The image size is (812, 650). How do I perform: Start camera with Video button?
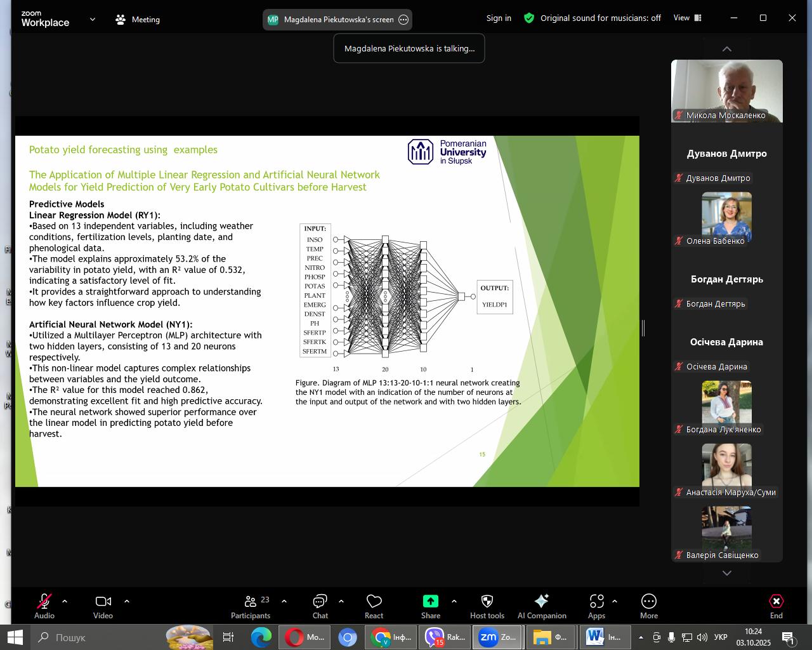pos(103,606)
